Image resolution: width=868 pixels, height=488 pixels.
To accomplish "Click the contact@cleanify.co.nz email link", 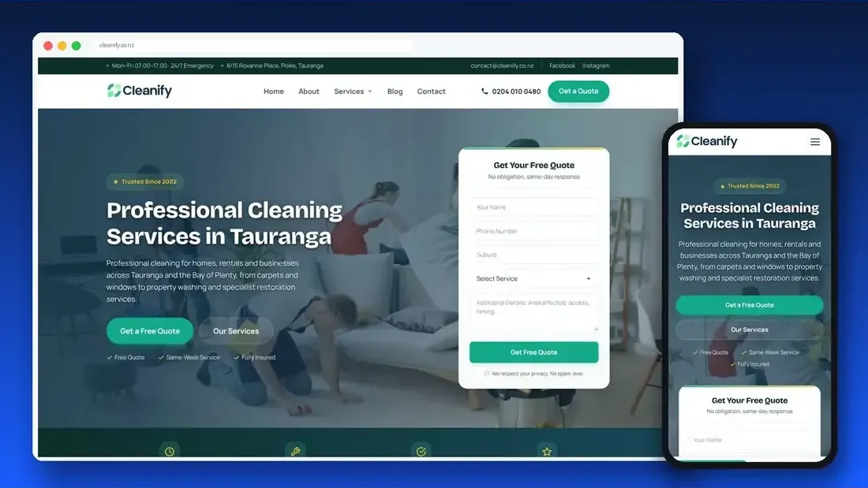I will point(502,65).
